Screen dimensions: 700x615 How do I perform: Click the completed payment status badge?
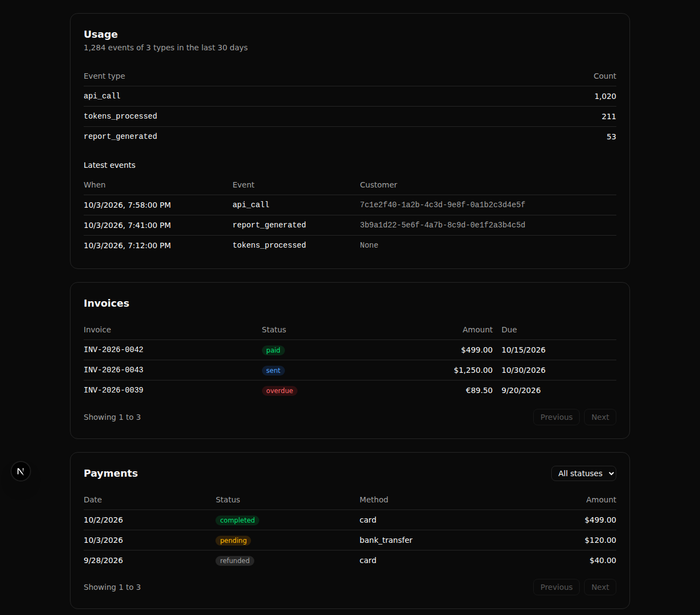(x=237, y=520)
